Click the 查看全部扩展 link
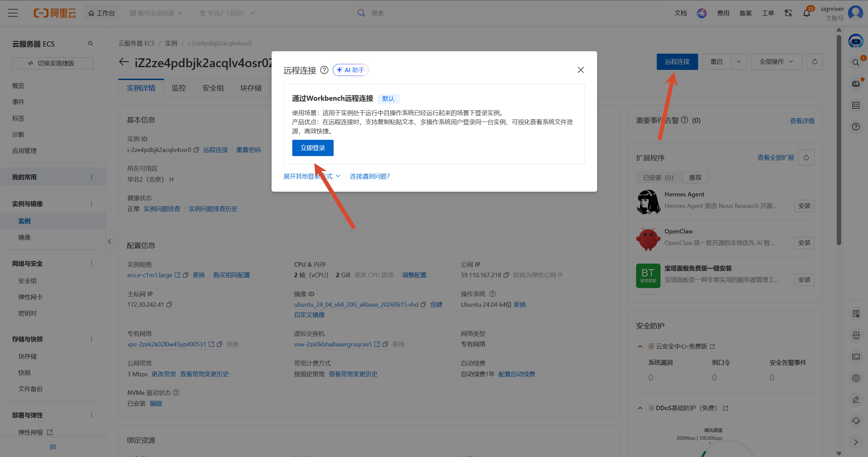Image resolution: width=868 pixels, height=457 pixels. [x=776, y=158]
